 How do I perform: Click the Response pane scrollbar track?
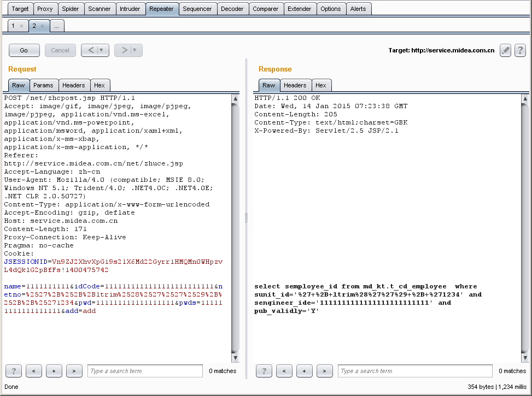click(x=525, y=228)
